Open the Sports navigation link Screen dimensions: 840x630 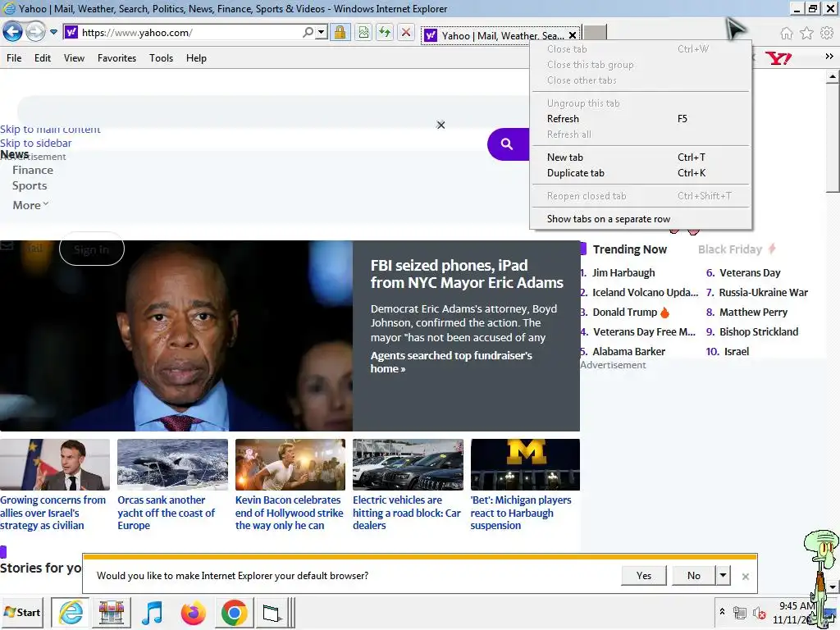pyautogui.click(x=30, y=186)
